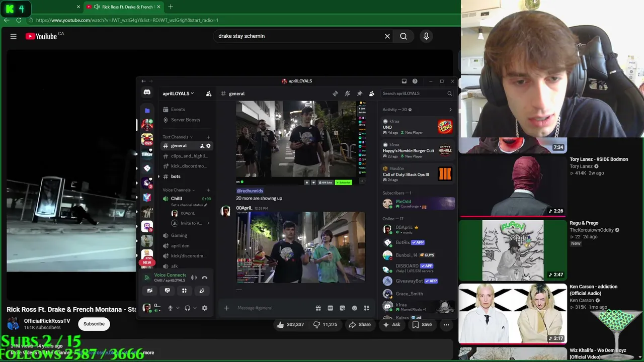Open the YouTube guide menu

(14, 36)
